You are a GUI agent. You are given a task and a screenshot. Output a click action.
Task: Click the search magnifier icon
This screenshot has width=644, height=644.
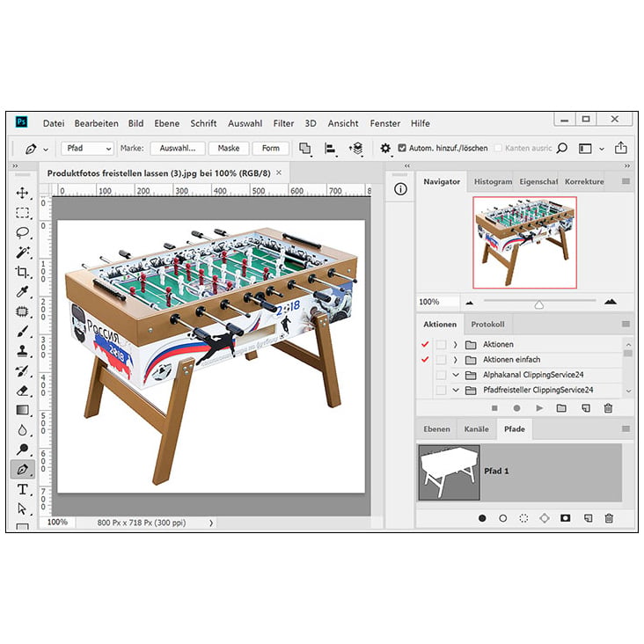(x=562, y=149)
